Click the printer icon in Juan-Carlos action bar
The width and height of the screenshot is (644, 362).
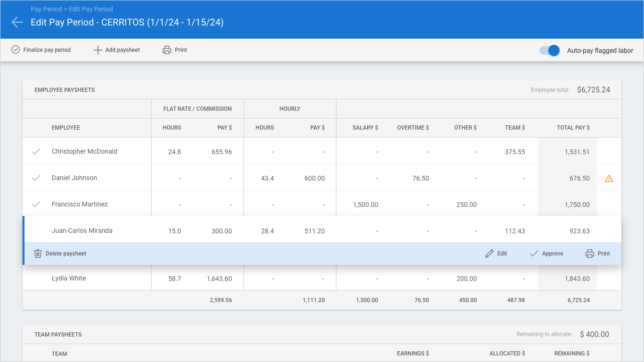tap(590, 254)
